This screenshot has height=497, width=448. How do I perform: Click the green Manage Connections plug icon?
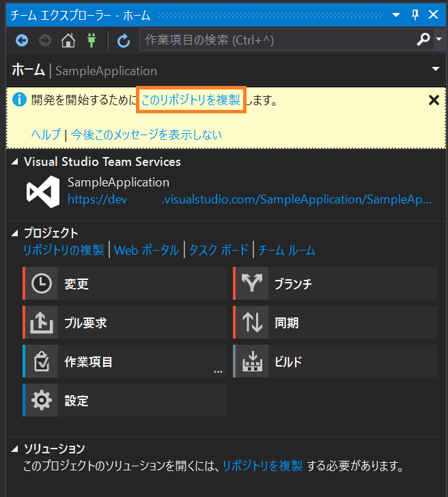92,40
